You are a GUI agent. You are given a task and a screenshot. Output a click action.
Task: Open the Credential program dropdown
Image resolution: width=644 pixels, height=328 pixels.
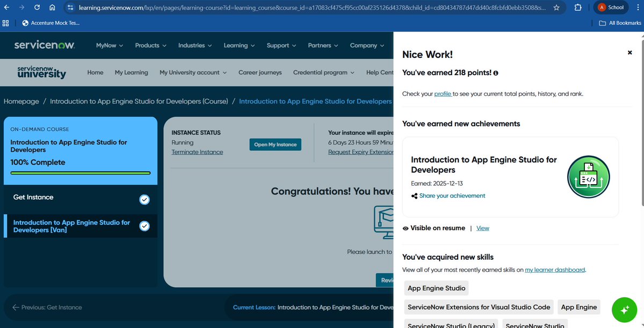tap(324, 72)
